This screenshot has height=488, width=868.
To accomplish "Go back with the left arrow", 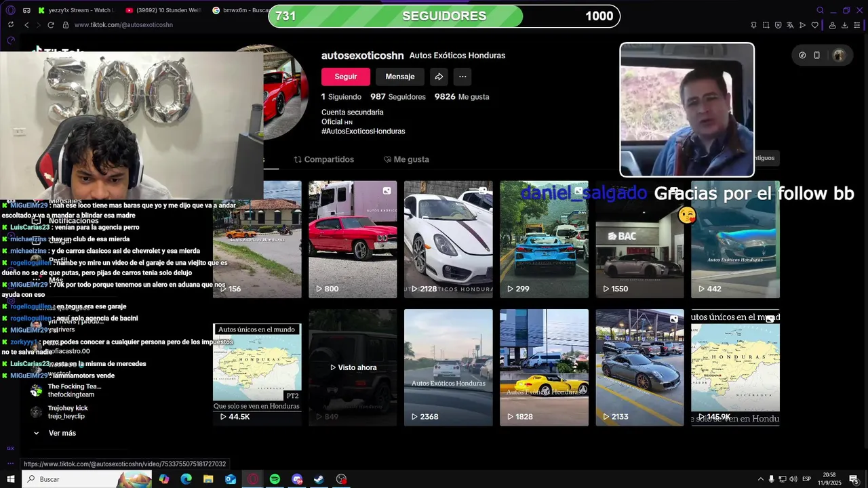I will click(26, 25).
